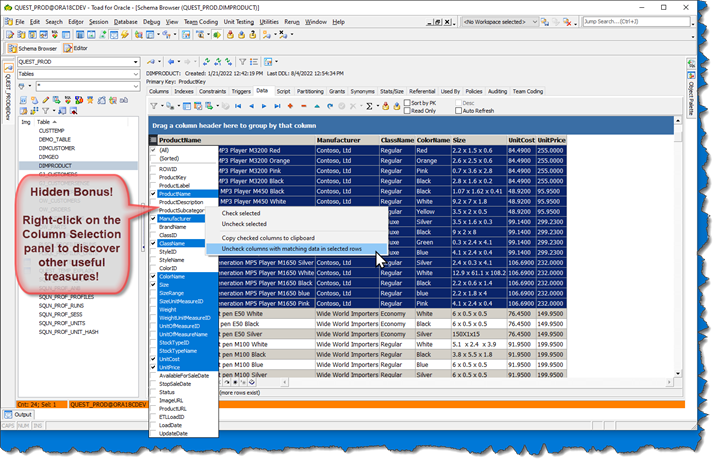720x466 pixels.
Task: Switch to the Editor window tab
Action: [x=76, y=48]
